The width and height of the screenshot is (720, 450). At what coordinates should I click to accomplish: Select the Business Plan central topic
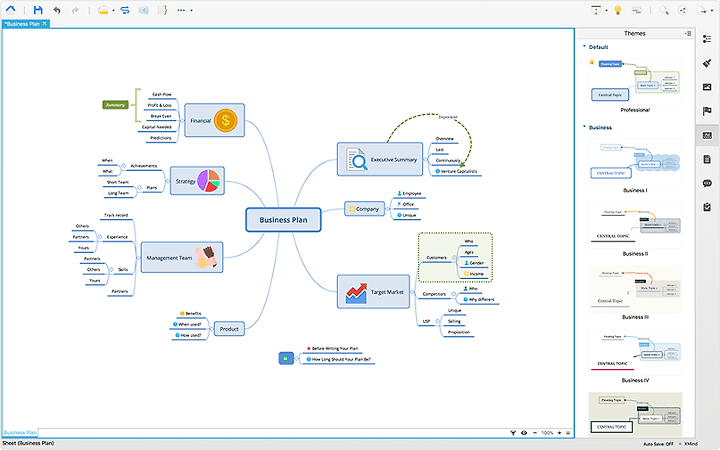click(x=283, y=220)
